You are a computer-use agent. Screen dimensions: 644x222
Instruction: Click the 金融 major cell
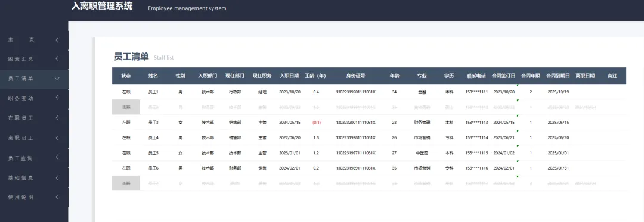(422, 92)
